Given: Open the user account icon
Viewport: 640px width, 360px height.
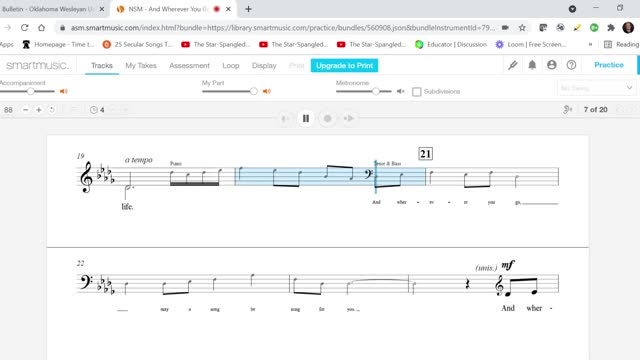Looking at the screenshot, I should click(x=552, y=65).
